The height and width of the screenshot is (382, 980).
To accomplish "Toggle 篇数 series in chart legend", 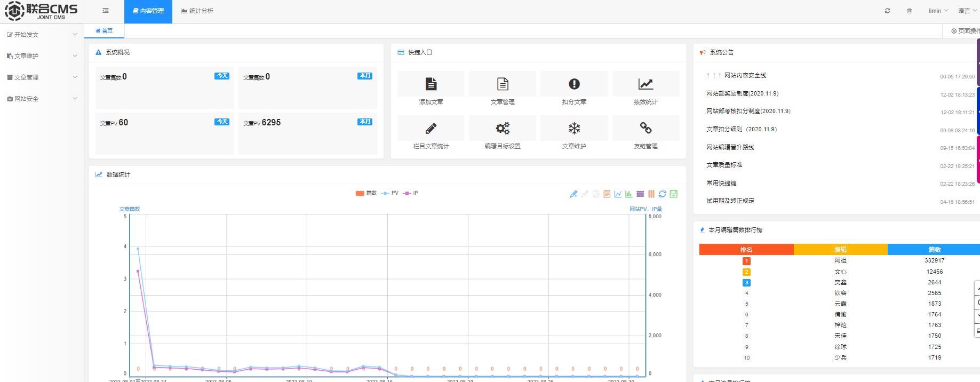I will [366, 193].
